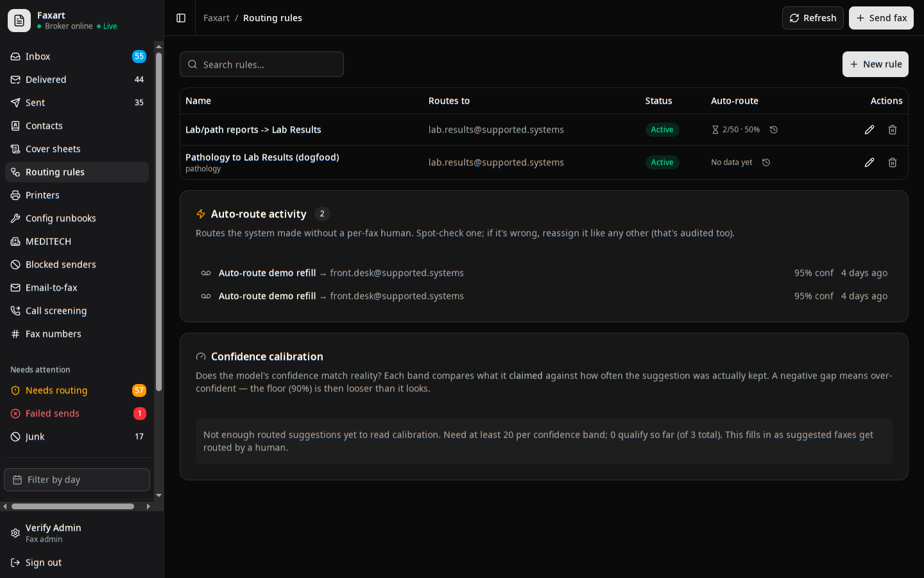Delete the Pathology to Lab Results rule

click(893, 162)
